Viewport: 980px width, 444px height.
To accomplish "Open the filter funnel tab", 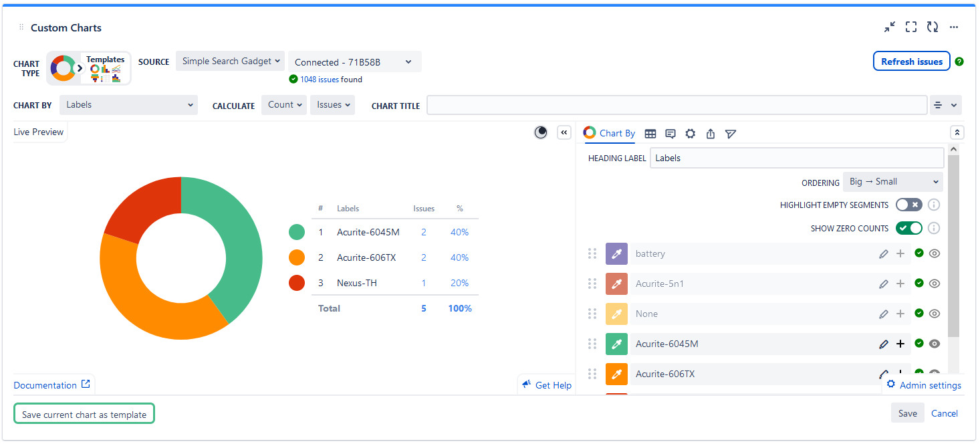I will click(731, 134).
